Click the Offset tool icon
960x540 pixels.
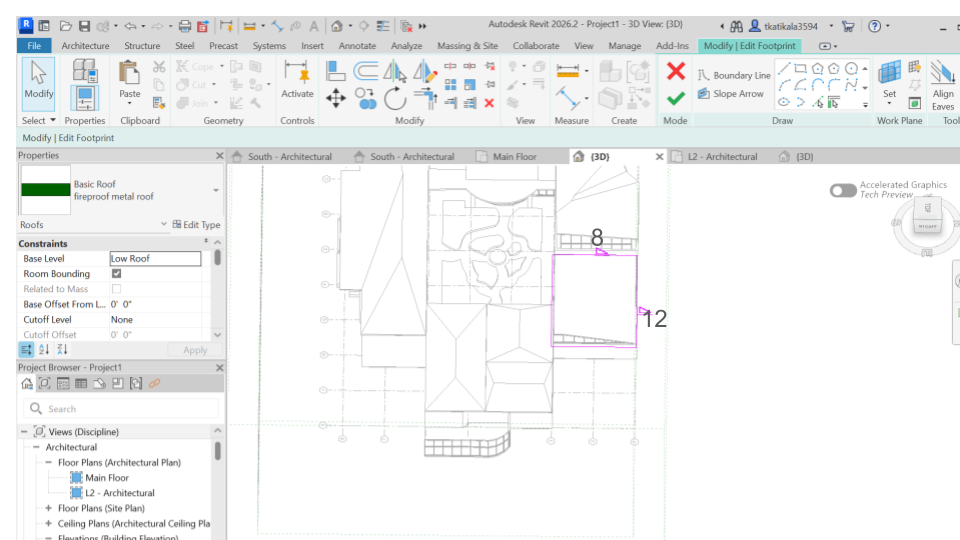[x=366, y=71]
